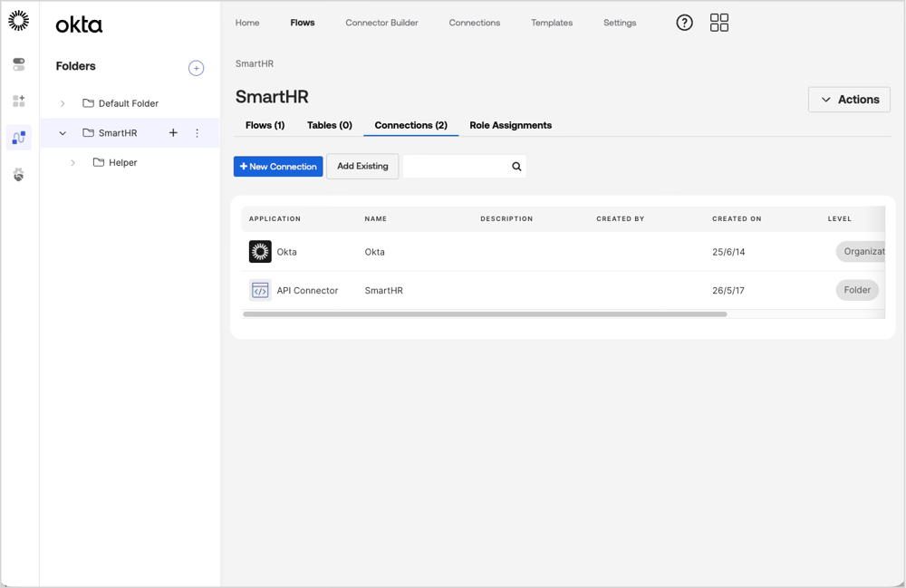Screen dimensions: 906x588
Task: Click the Default Folder folder icon
Action: (89, 102)
